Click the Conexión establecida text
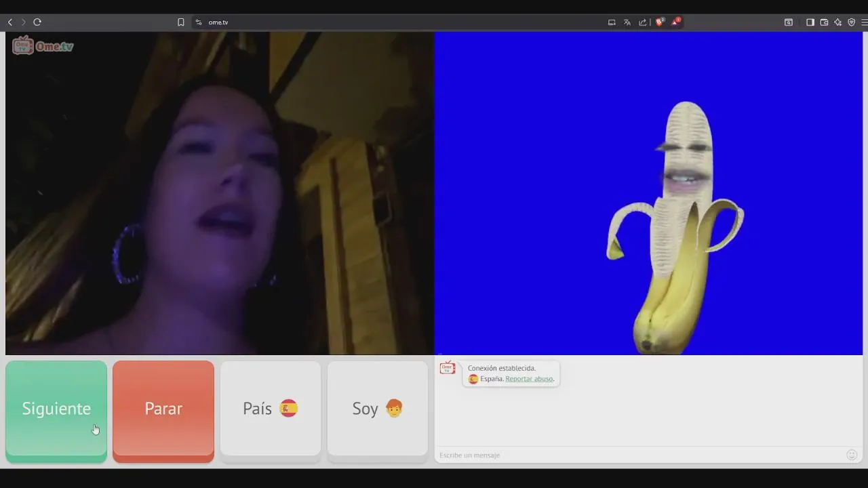The height and width of the screenshot is (488, 868). [x=502, y=368]
